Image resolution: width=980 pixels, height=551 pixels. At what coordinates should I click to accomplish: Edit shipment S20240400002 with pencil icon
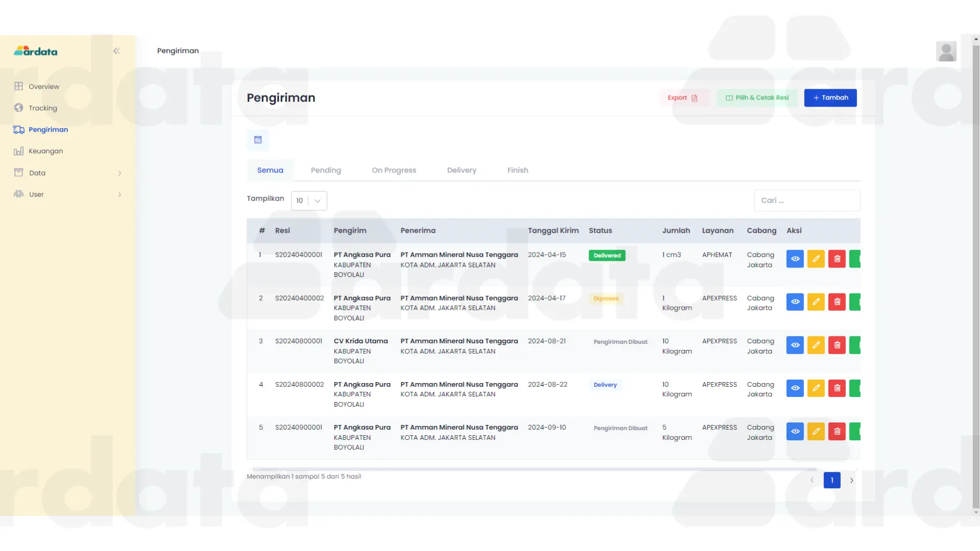coord(816,302)
